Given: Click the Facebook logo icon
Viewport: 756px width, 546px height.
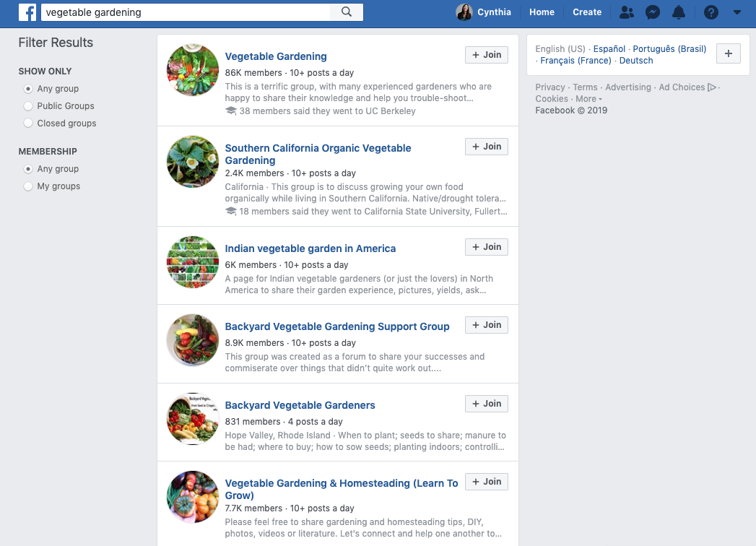Looking at the screenshot, I should click(x=27, y=12).
